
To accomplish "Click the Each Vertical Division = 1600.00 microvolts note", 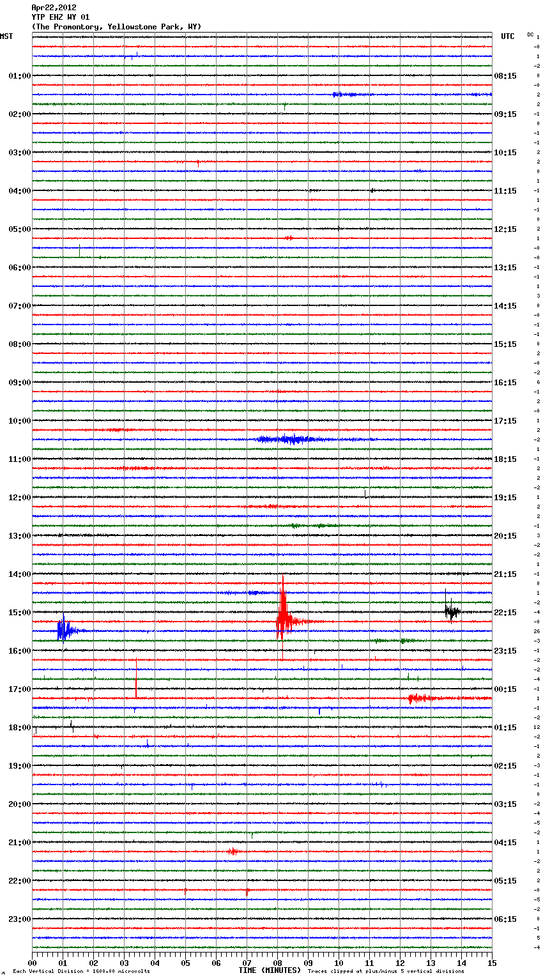I will tap(81, 972).
